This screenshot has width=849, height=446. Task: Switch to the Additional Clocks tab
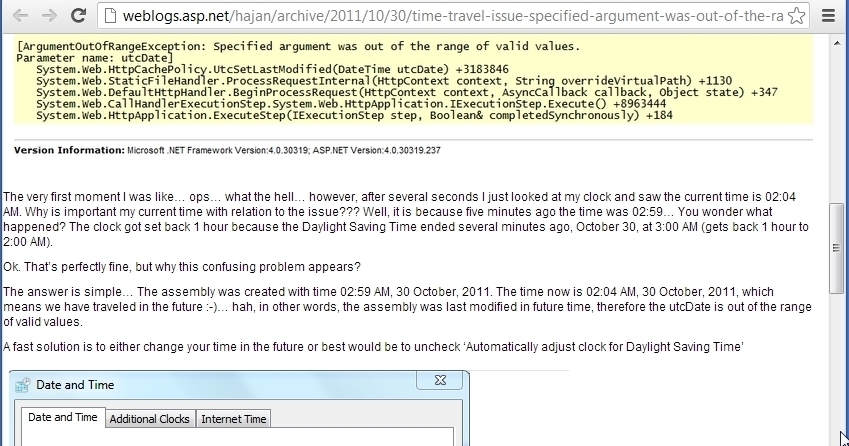click(149, 419)
